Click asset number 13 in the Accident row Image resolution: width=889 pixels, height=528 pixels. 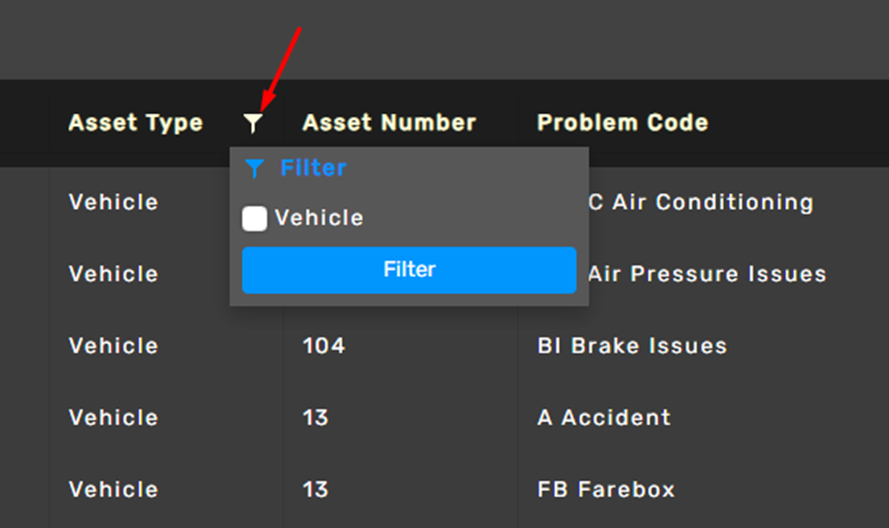(315, 418)
